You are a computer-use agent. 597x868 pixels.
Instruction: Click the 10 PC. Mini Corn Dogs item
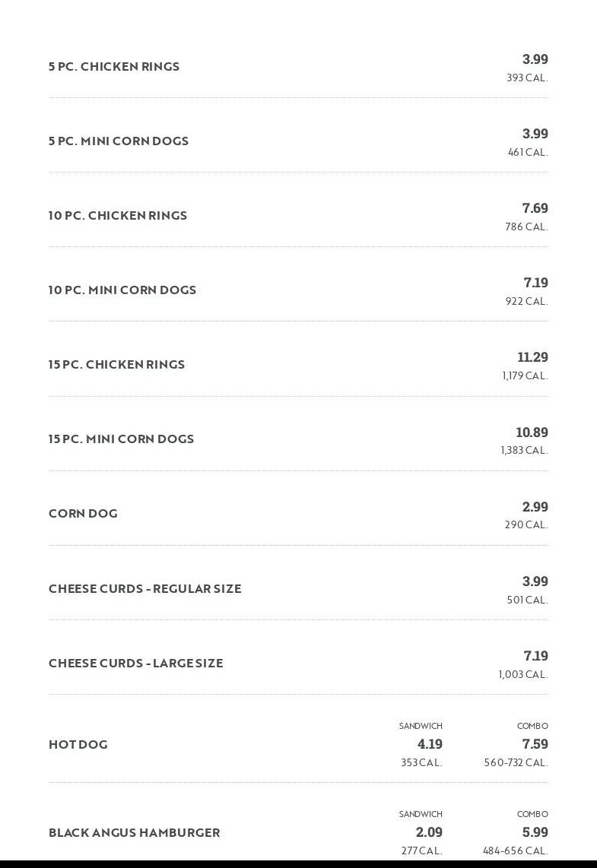(122, 290)
